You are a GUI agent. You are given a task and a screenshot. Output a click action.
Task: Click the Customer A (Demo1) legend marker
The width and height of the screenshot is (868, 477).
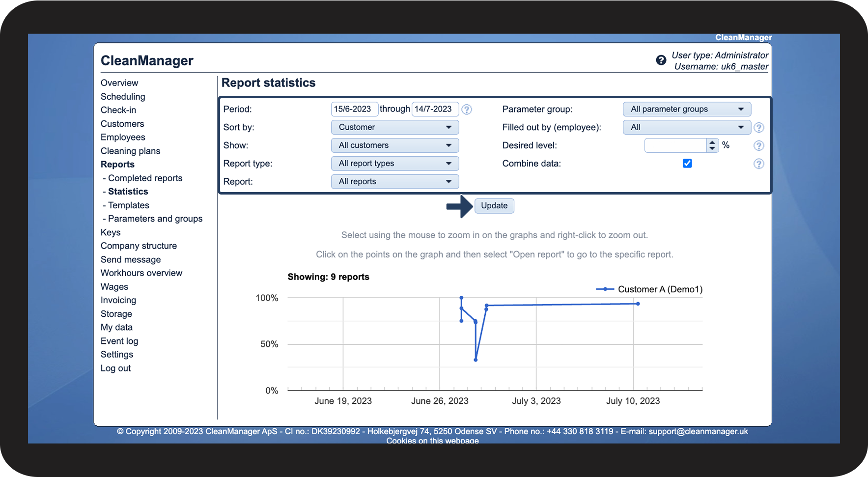click(x=605, y=289)
